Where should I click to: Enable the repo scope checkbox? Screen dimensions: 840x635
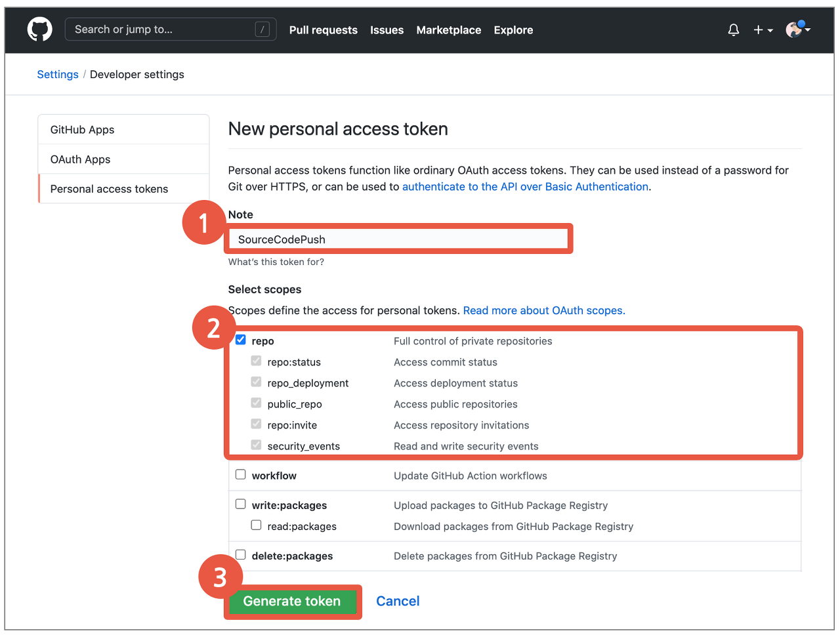coord(241,340)
